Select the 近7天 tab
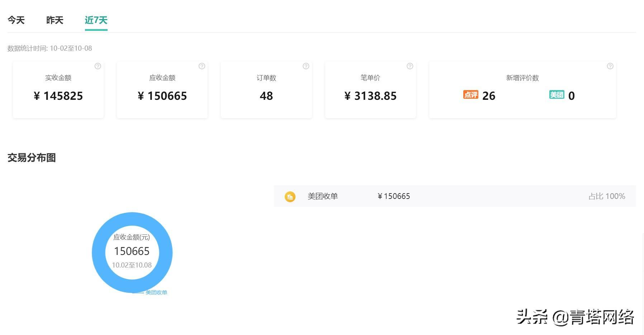644x335 pixels. 96,20
